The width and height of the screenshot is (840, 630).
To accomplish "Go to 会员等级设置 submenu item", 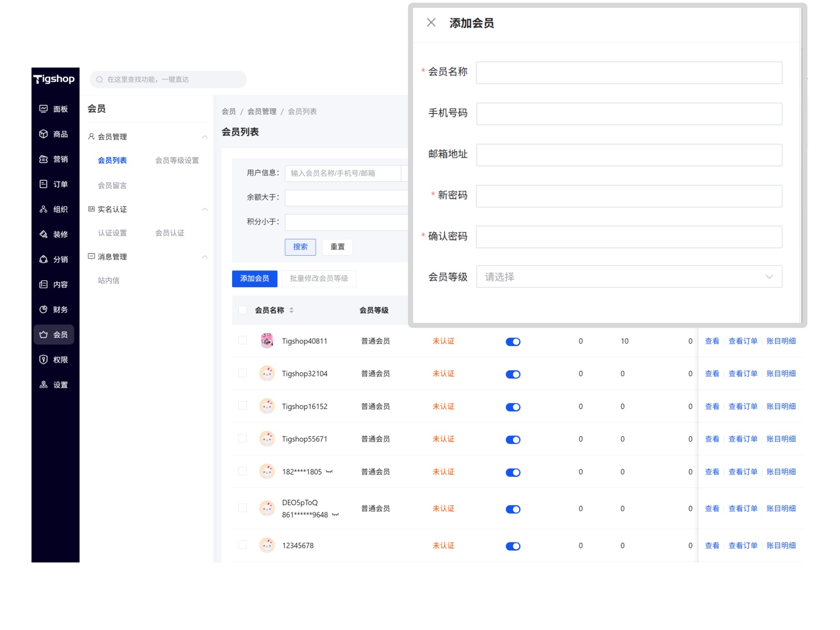I will (177, 161).
